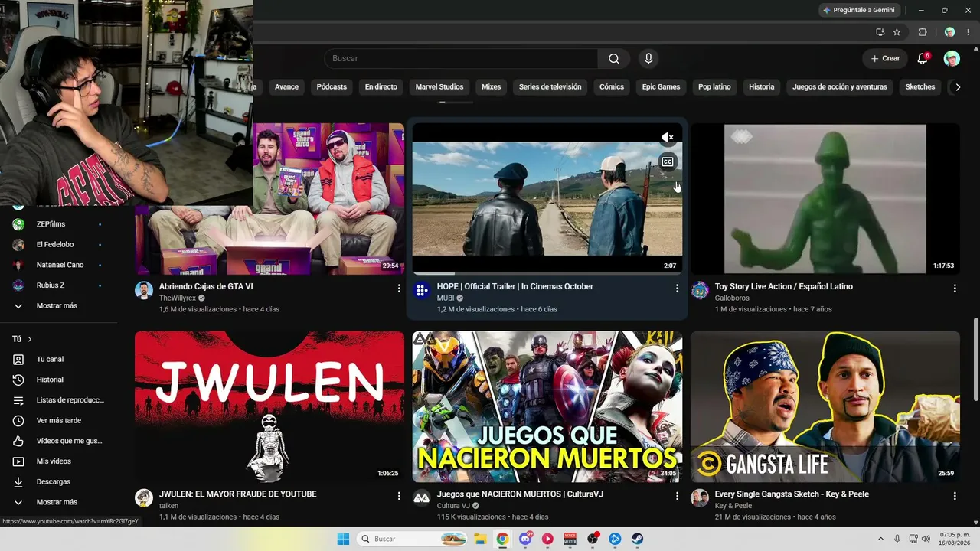Open options menu for HOPE Official Trailer
980x551 pixels.
[x=677, y=288]
